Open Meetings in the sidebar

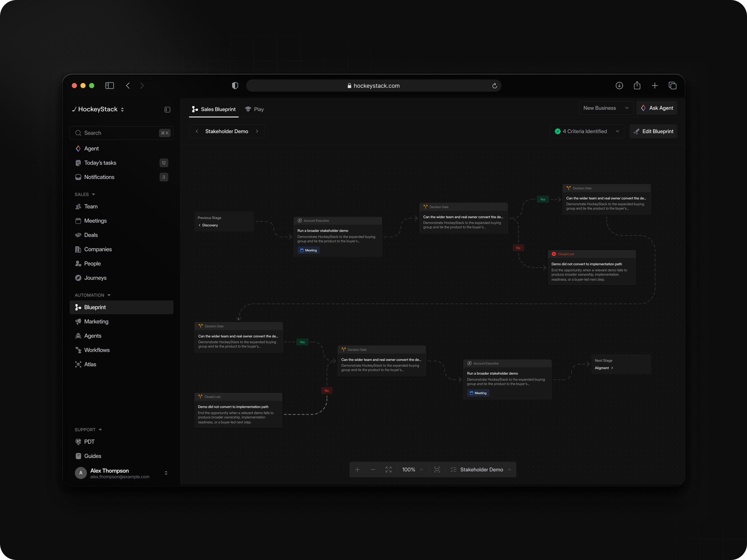(x=122, y=221)
